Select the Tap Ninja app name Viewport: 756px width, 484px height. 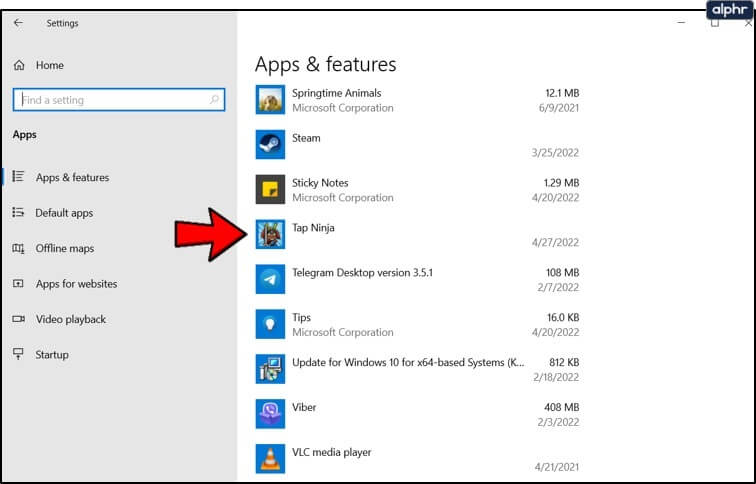(x=313, y=228)
